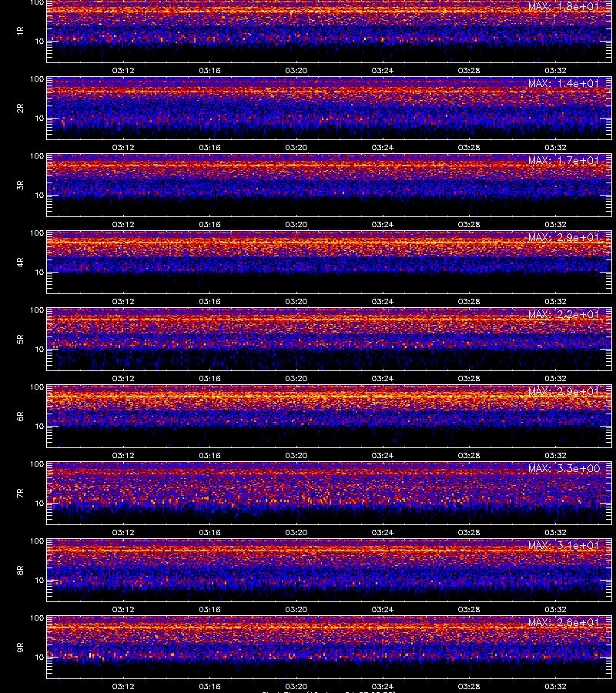Click the 03:24 time label below 4R
The image size is (616, 693).
(382, 301)
